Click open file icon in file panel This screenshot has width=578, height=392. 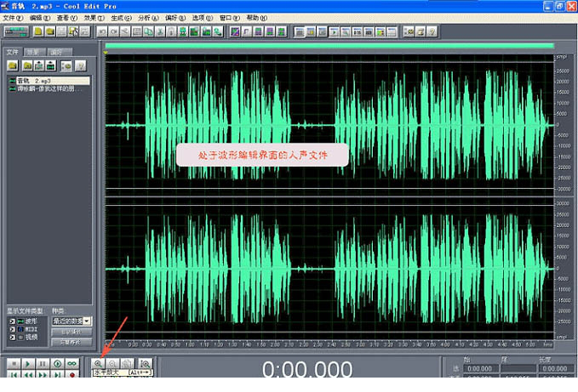point(13,65)
